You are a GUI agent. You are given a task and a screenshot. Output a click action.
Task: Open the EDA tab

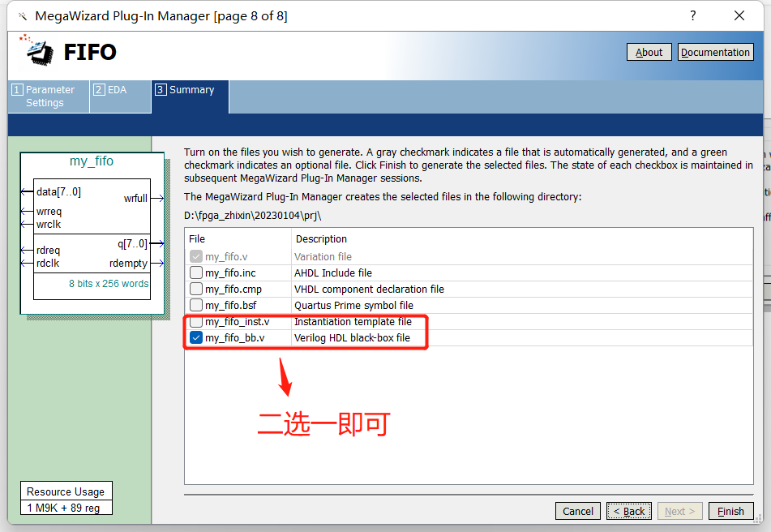coord(119,91)
